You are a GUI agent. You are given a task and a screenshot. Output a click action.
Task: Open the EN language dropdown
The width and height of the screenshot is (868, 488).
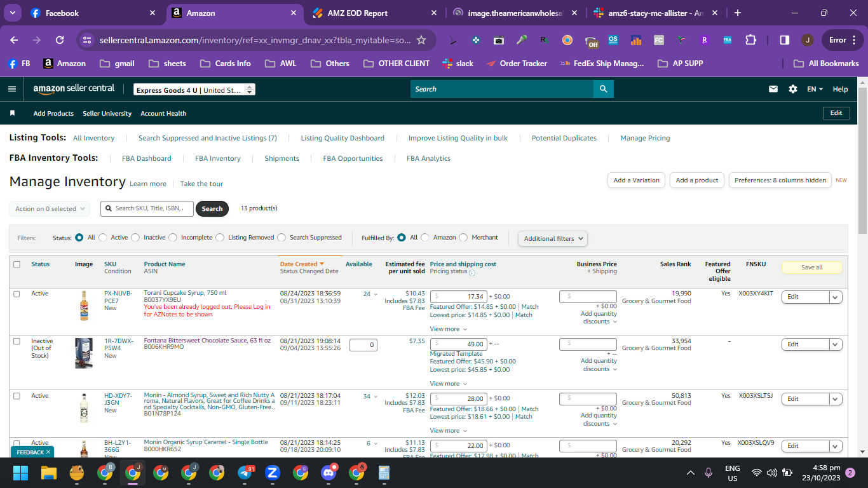[x=815, y=89]
